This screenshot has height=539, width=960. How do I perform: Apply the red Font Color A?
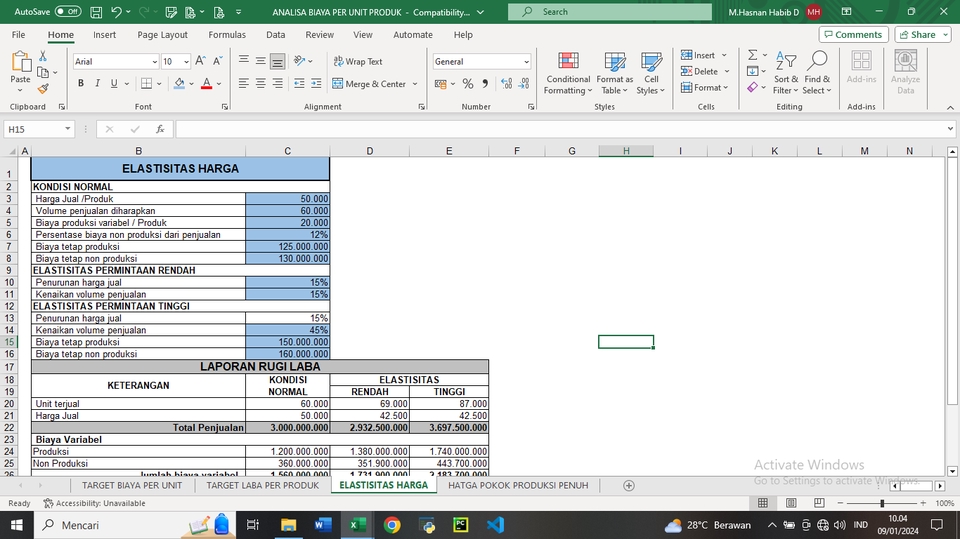click(206, 83)
